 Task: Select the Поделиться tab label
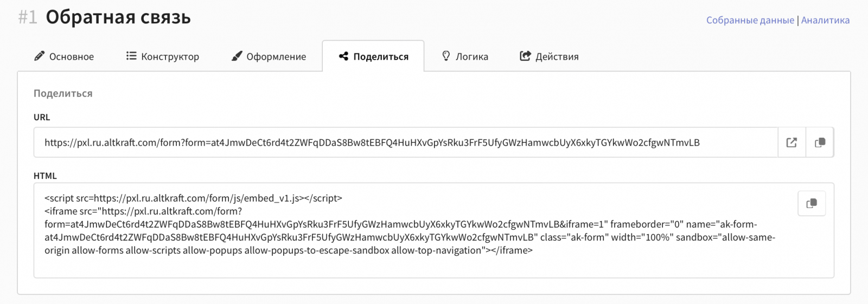pos(381,56)
